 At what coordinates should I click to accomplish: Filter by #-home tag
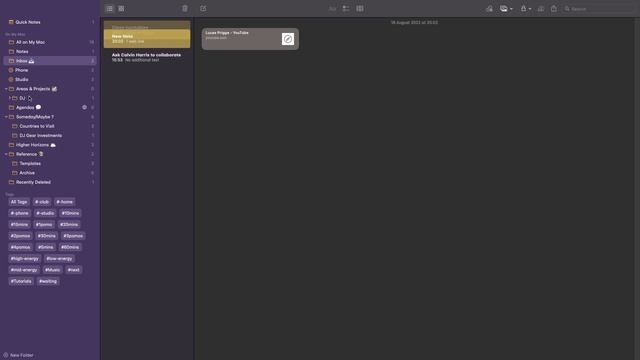pyautogui.click(x=64, y=202)
